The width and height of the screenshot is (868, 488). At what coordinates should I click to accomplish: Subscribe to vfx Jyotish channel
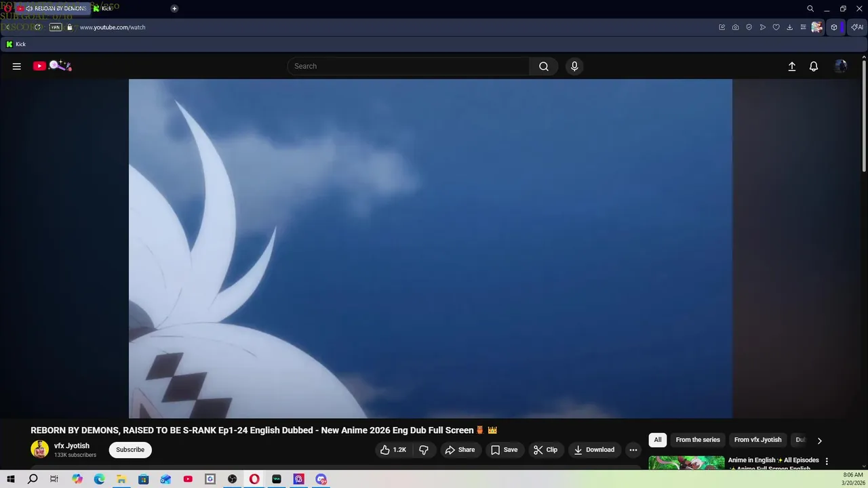point(130,450)
